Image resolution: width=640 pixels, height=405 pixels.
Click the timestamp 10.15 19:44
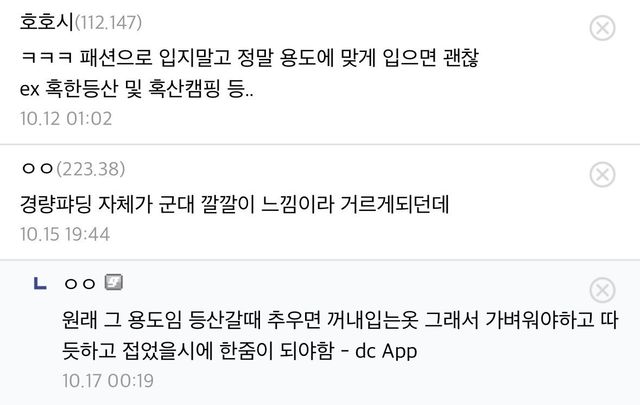(x=66, y=234)
